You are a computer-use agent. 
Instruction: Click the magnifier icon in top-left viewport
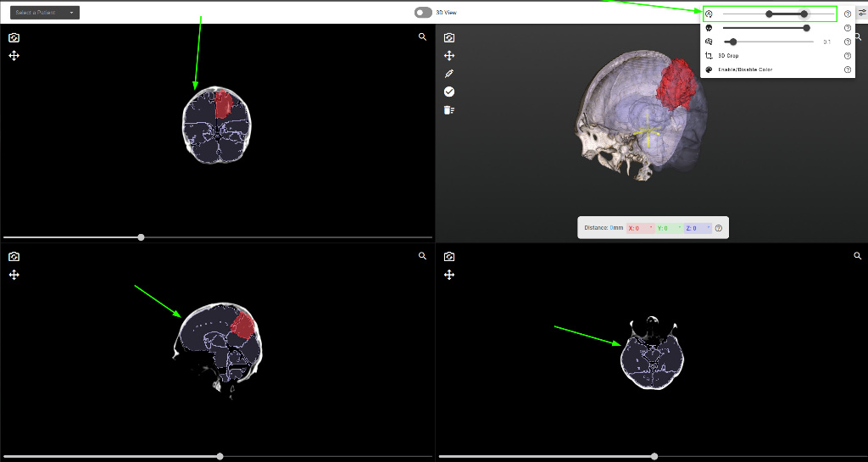tap(422, 37)
